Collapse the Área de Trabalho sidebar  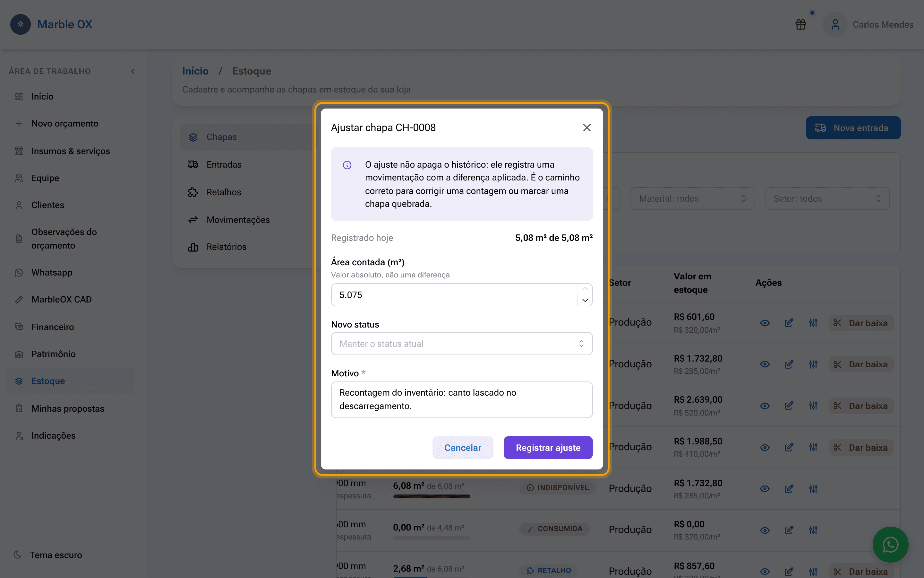point(133,71)
